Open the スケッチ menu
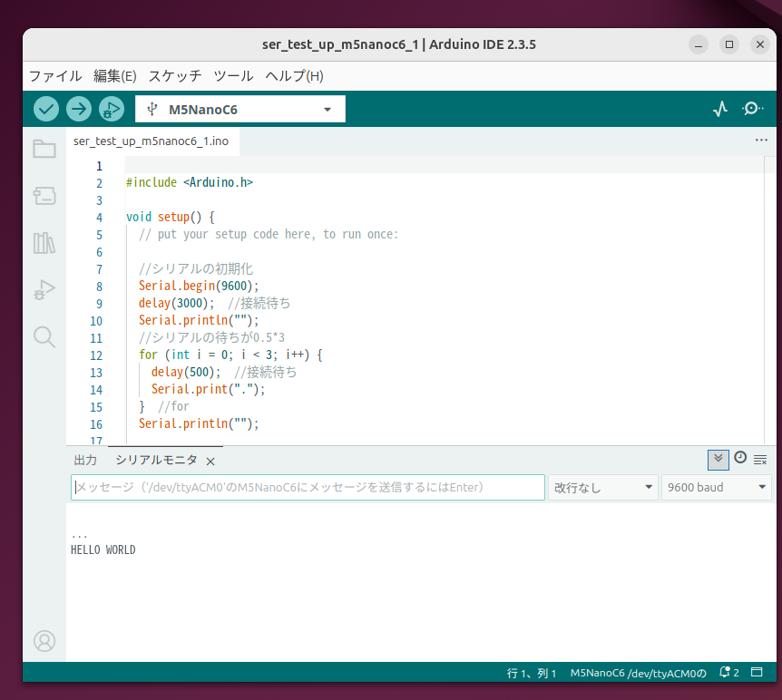The image size is (782, 700). (174, 76)
